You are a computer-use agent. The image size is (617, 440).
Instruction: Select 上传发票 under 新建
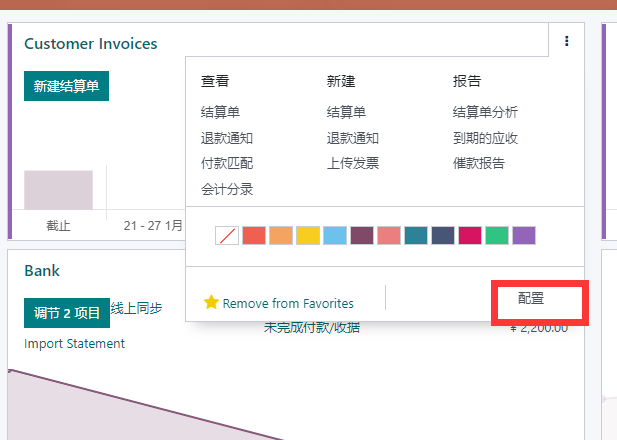(x=353, y=163)
